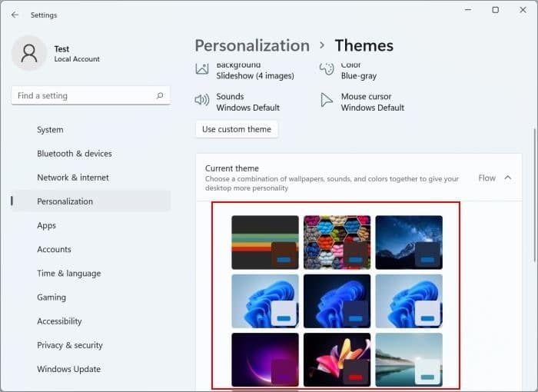Screen dimensions: 538x392
Task: Open System settings category
Action: click(91, 130)
